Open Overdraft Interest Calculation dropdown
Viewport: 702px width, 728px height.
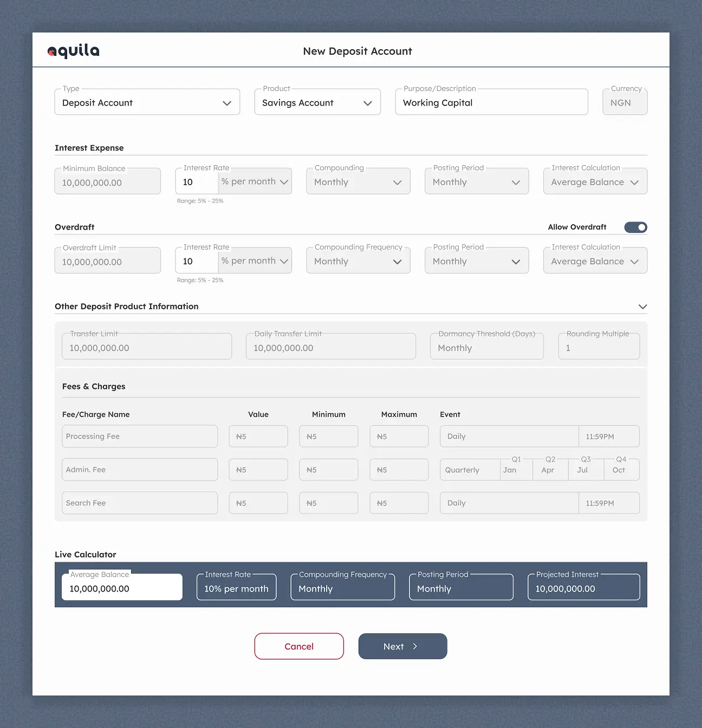[595, 261]
